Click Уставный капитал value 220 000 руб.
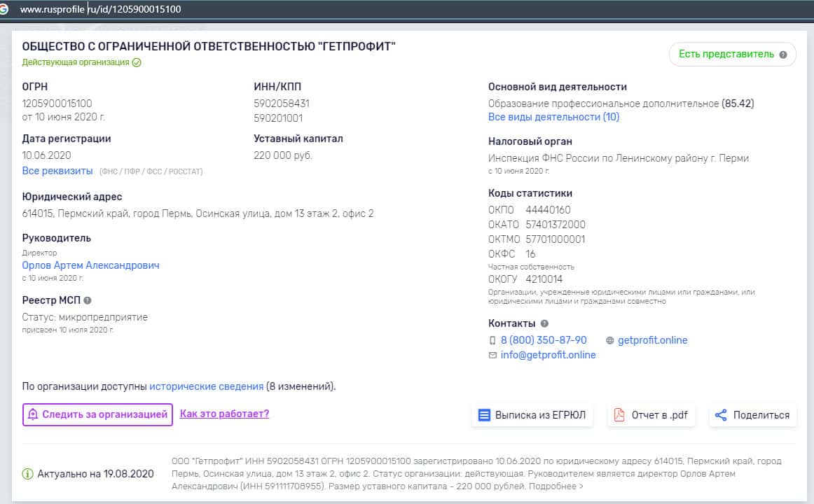This screenshot has height=504, width=814. (x=283, y=155)
